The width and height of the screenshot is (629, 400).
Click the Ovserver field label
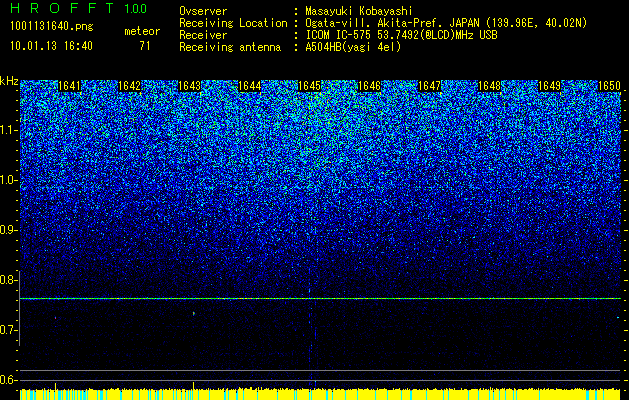203,12
